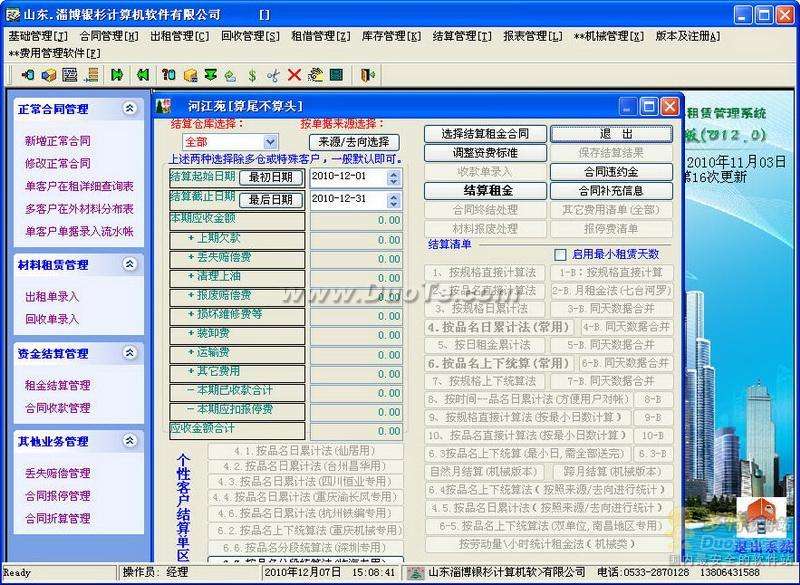The height and width of the screenshot is (585, 800).
Task: Click the 合同违约金 button
Action: point(611,172)
